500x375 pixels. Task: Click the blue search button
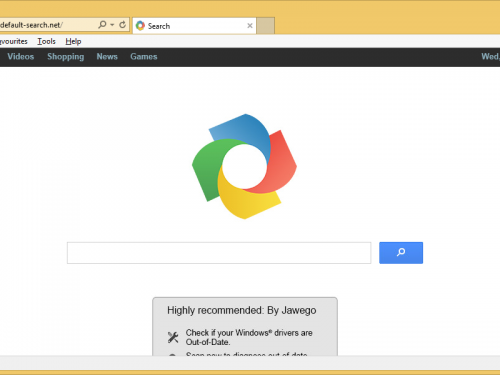pos(401,253)
